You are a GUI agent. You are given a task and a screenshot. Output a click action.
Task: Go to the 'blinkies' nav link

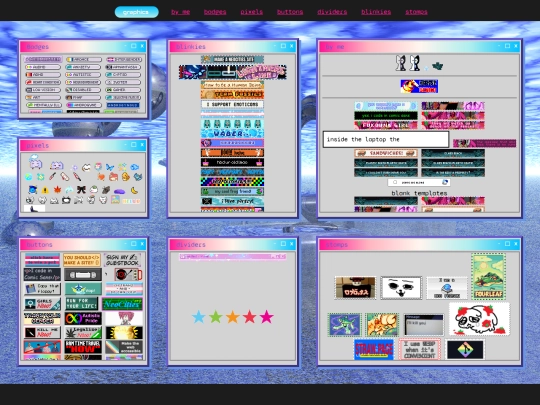pyautogui.click(x=376, y=12)
